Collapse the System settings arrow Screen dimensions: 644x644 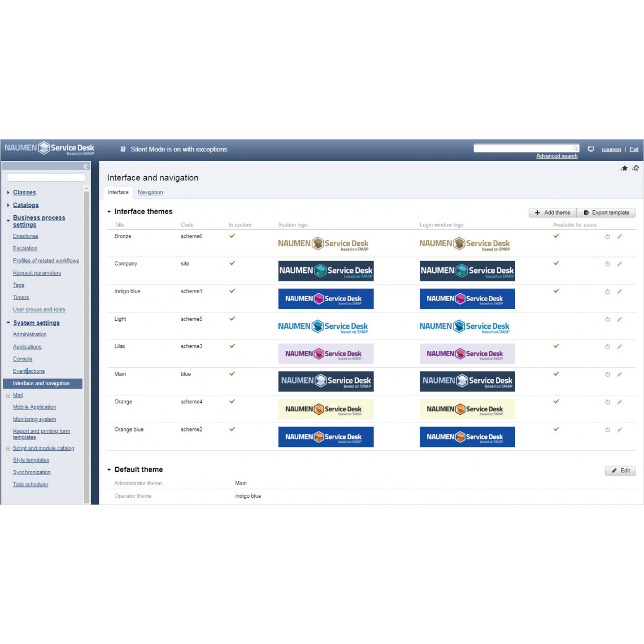(8, 323)
